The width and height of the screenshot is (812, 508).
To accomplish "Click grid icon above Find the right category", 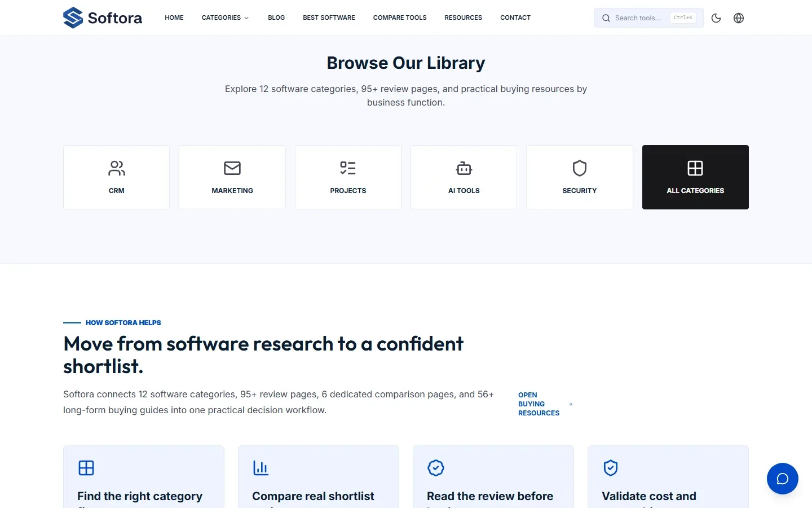I will (x=86, y=468).
